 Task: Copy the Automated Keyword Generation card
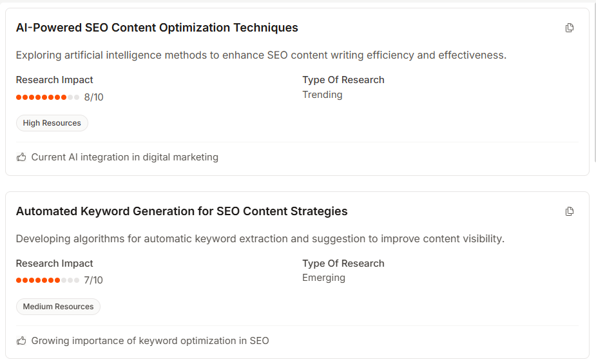coord(570,211)
